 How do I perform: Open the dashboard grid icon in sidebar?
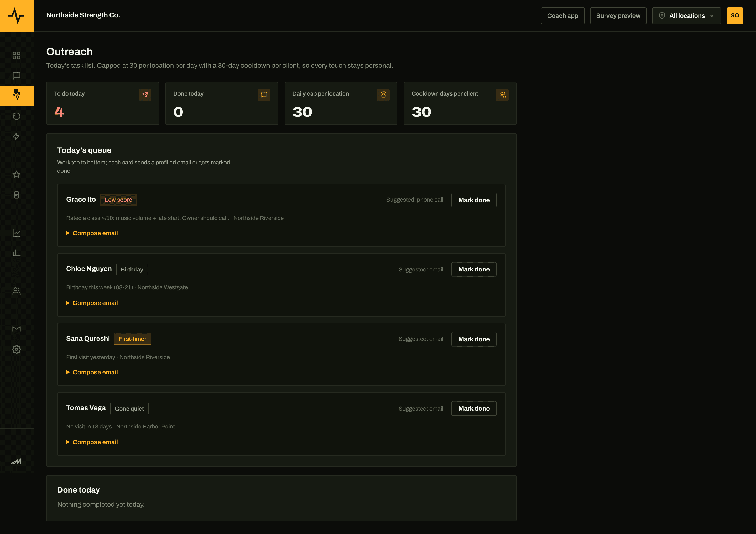pos(17,55)
